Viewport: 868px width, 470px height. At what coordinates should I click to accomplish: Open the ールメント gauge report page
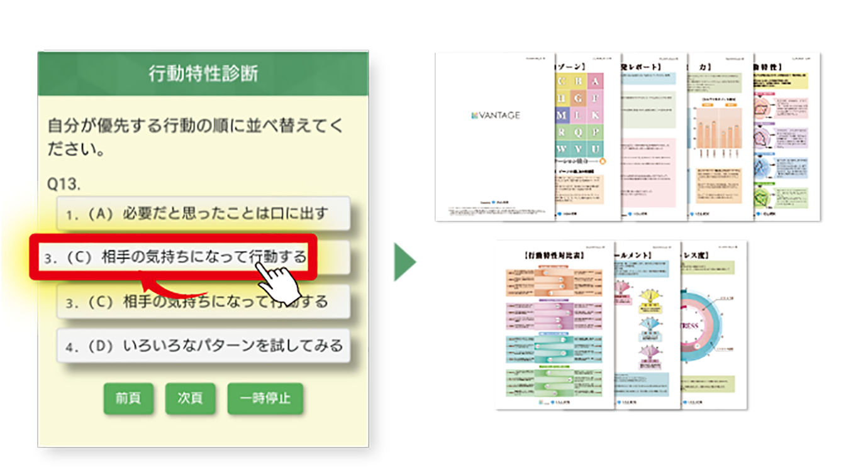pyautogui.click(x=648, y=325)
